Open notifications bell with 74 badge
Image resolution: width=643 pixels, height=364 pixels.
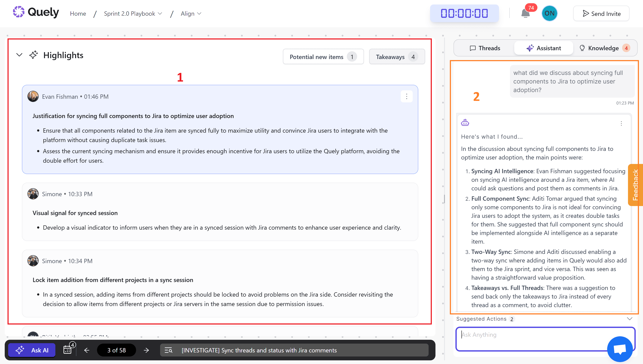(x=526, y=13)
